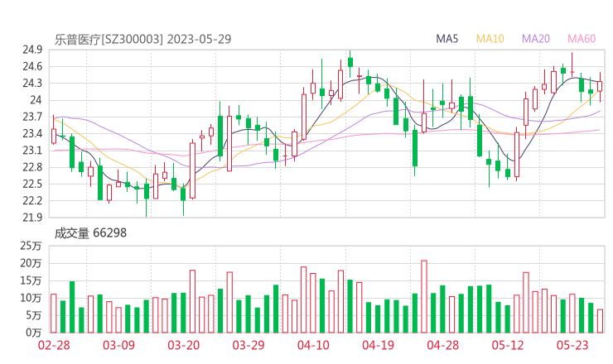Click the 23.4 price axis label

(x=32, y=133)
